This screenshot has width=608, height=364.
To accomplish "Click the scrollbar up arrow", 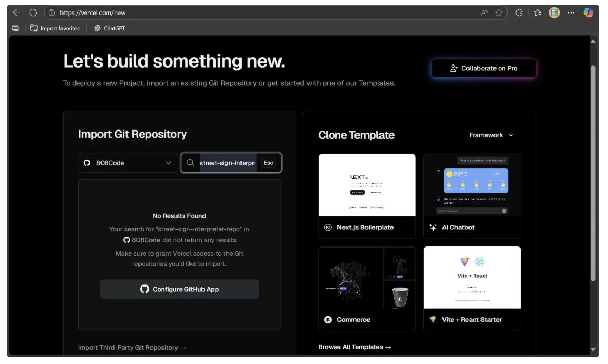I will 593,41.
